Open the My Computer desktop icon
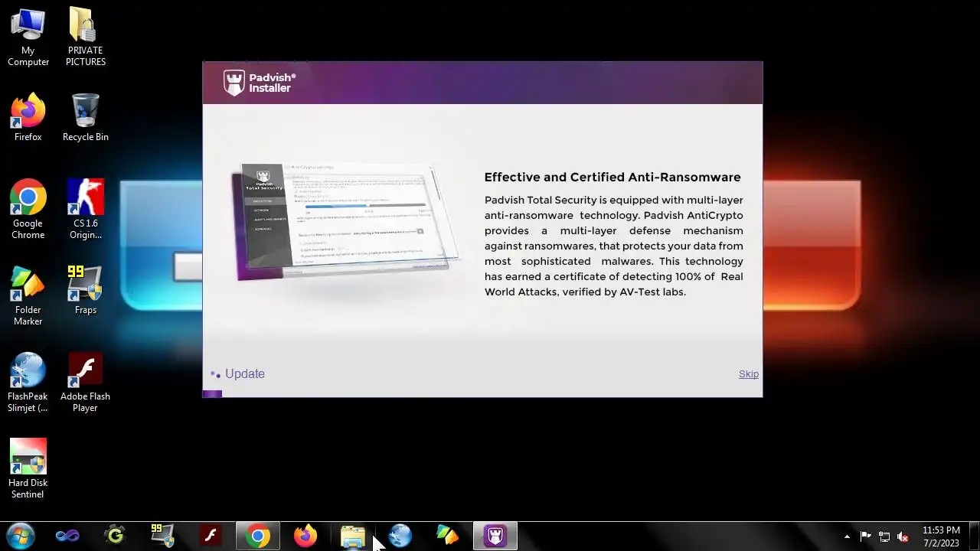980x551 pixels. tap(28, 37)
